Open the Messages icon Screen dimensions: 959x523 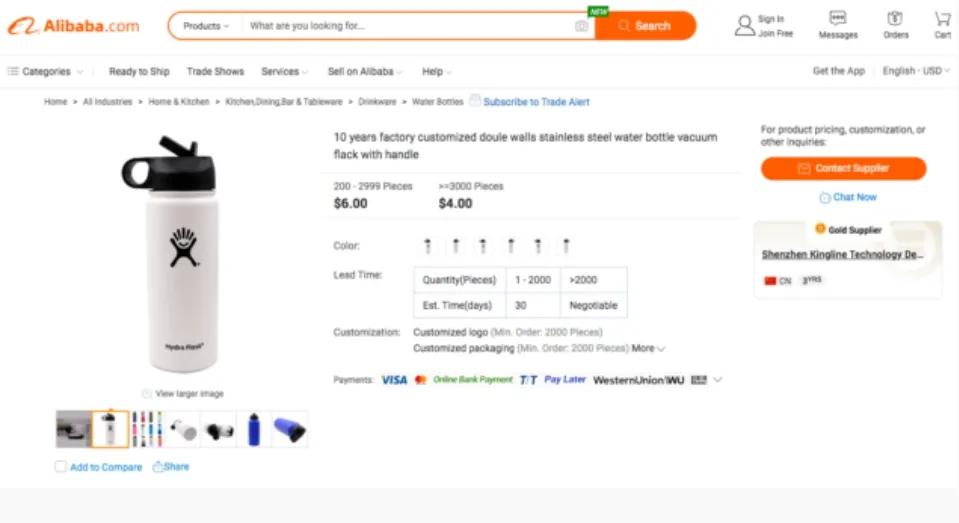pos(837,19)
